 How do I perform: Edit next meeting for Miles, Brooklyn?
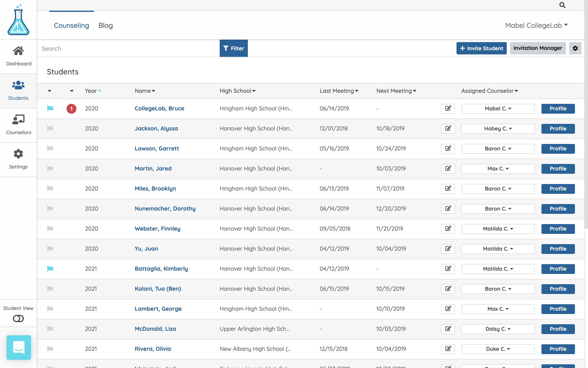click(448, 189)
